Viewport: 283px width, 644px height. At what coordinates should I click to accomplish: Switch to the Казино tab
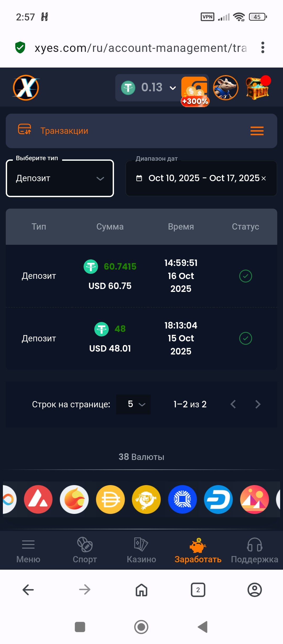point(141,550)
